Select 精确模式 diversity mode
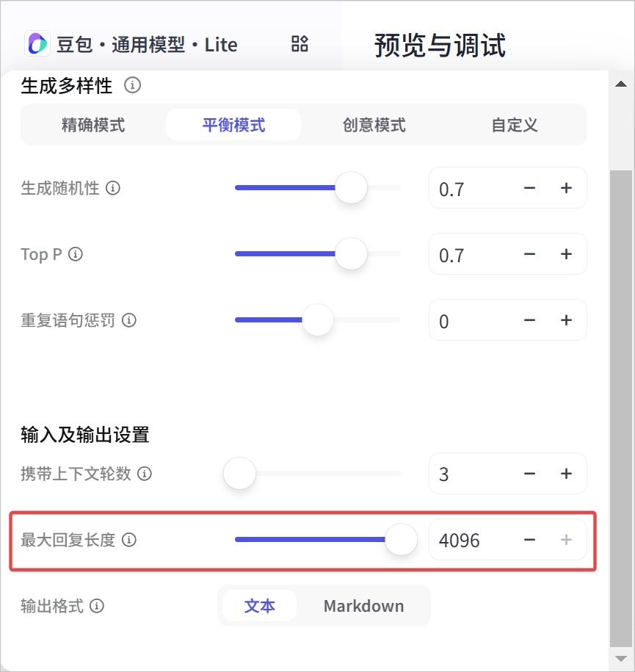This screenshot has height=672, width=635. pyautogui.click(x=93, y=125)
